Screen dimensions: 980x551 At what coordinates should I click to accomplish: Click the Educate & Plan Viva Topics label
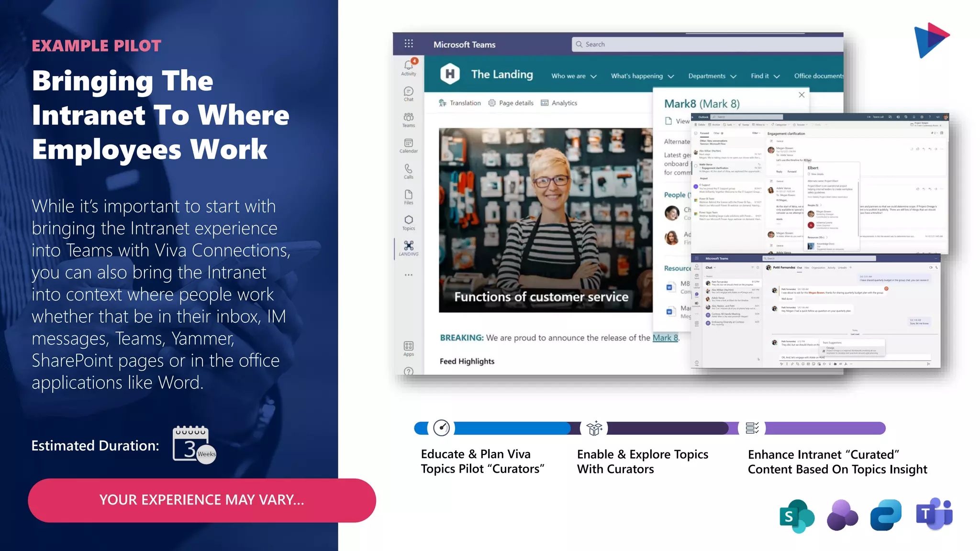tap(482, 462)
